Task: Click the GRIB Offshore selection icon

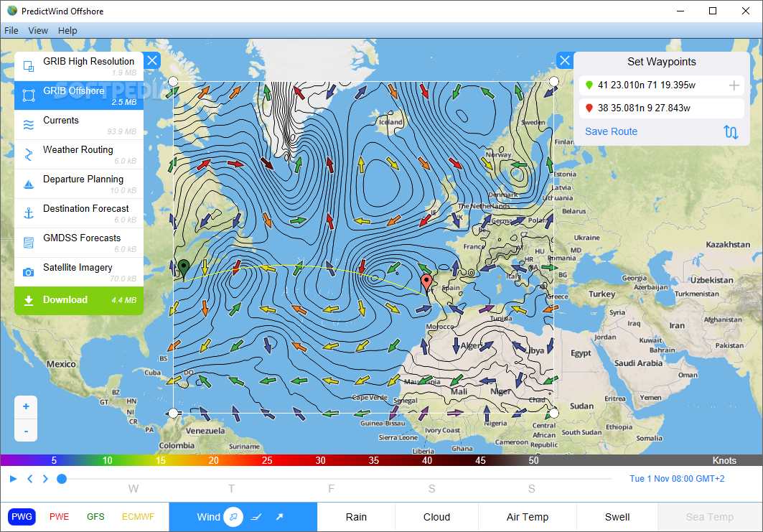Action: pyautogui.click(x=29, y=95)
